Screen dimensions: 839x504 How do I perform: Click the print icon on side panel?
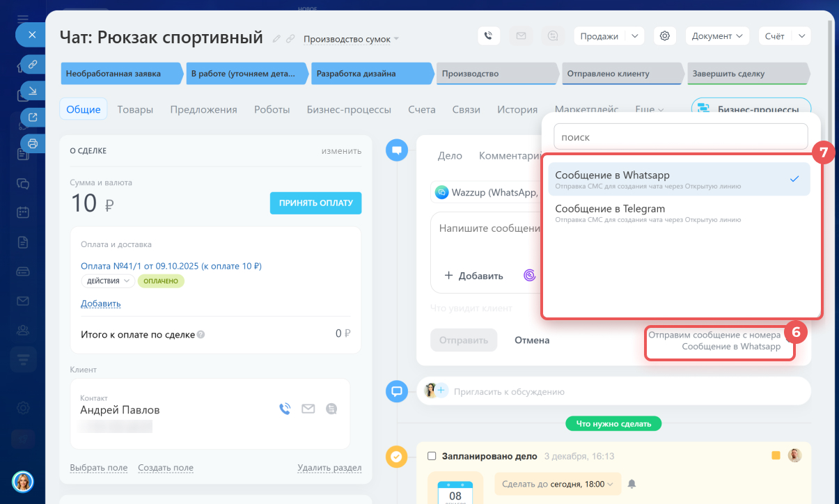click(32, 143)
